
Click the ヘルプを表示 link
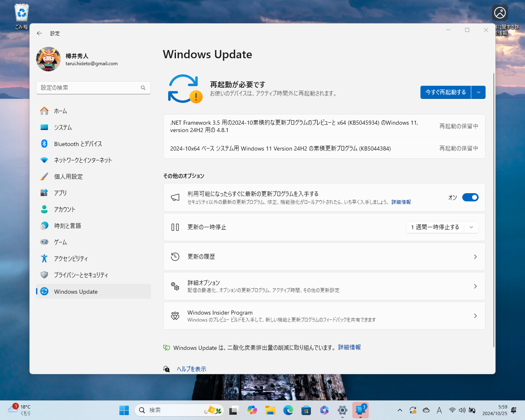(192, 369)
